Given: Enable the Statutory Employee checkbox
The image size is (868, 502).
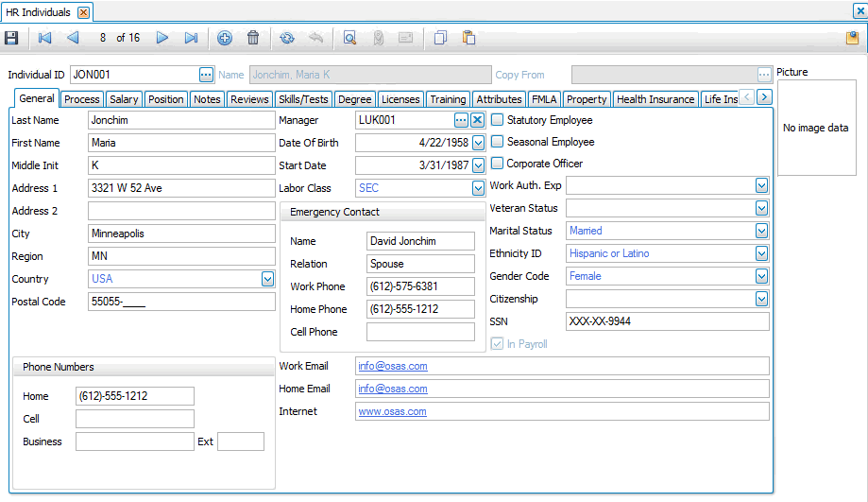Looking at the screenshot, I should coord(497,120).
